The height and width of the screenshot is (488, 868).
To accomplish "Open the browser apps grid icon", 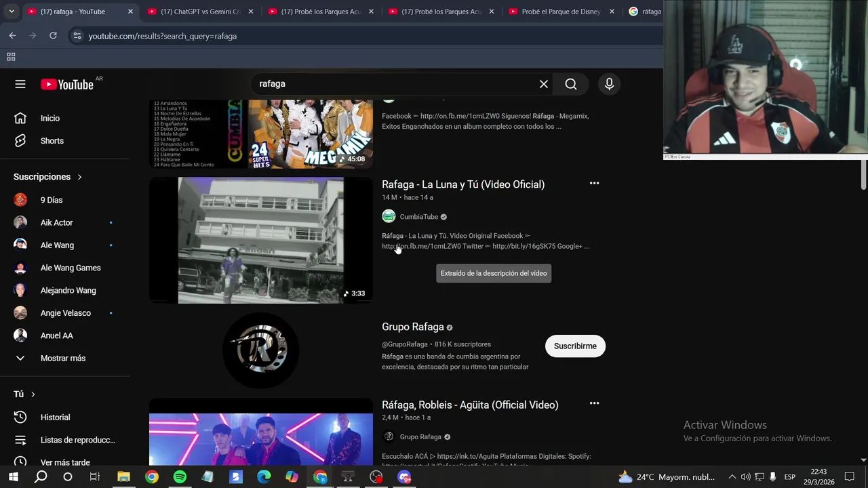I will (11, 57).
